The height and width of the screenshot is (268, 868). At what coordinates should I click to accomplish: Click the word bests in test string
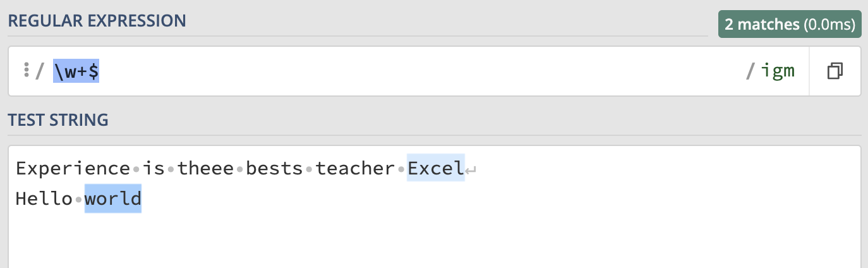(274, 169)
